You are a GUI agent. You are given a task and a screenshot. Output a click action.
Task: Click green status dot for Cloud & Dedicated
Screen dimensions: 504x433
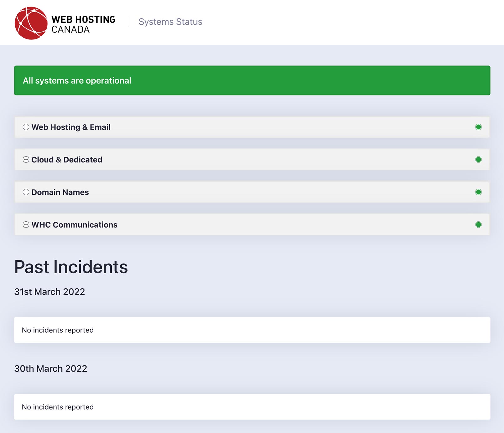point(478,159)
